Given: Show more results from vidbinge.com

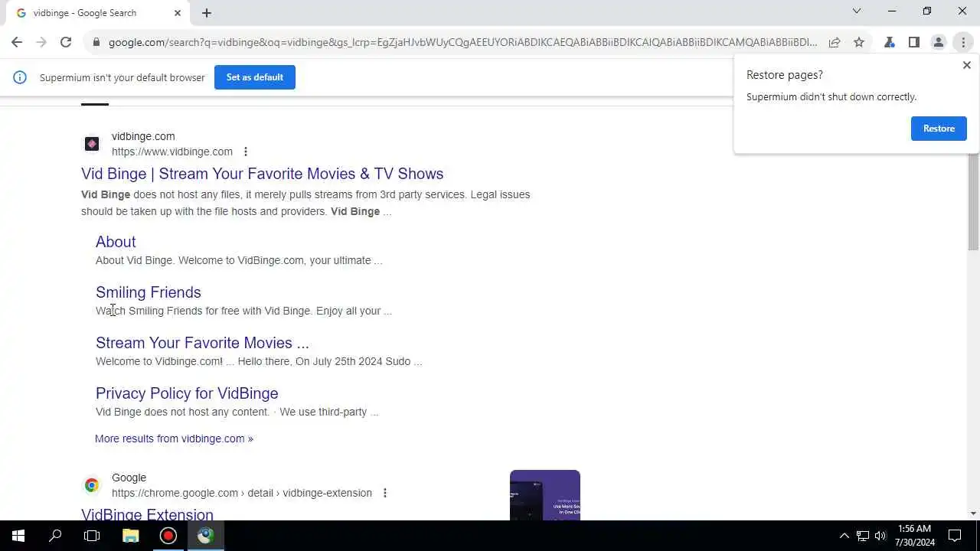Looking at the screenshot, I should coord(174,439).
